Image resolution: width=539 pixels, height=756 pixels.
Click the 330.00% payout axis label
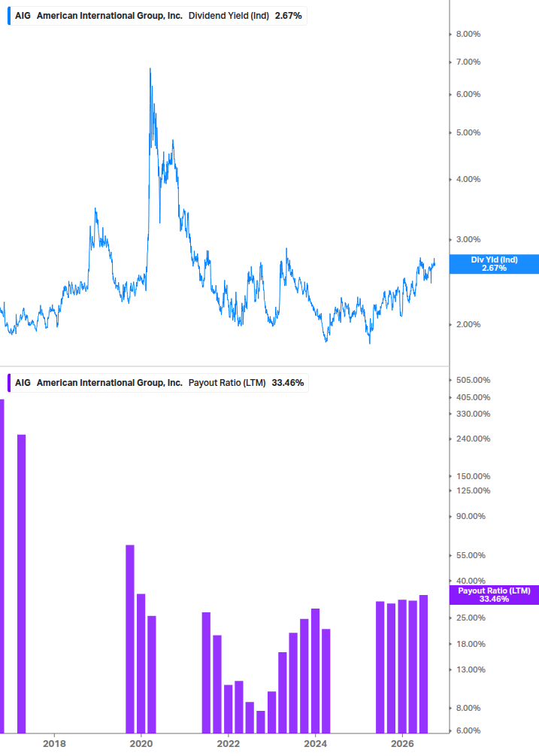pos(473,414)
